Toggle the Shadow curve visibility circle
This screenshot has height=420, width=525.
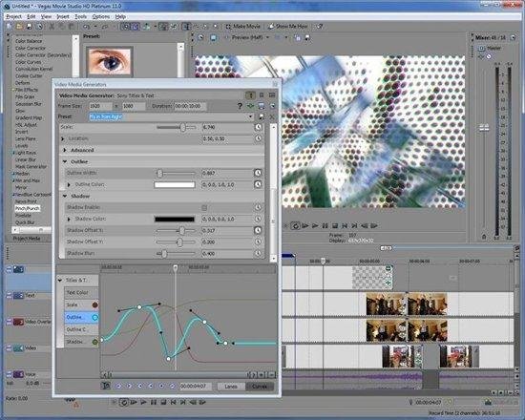click(95, 342)
